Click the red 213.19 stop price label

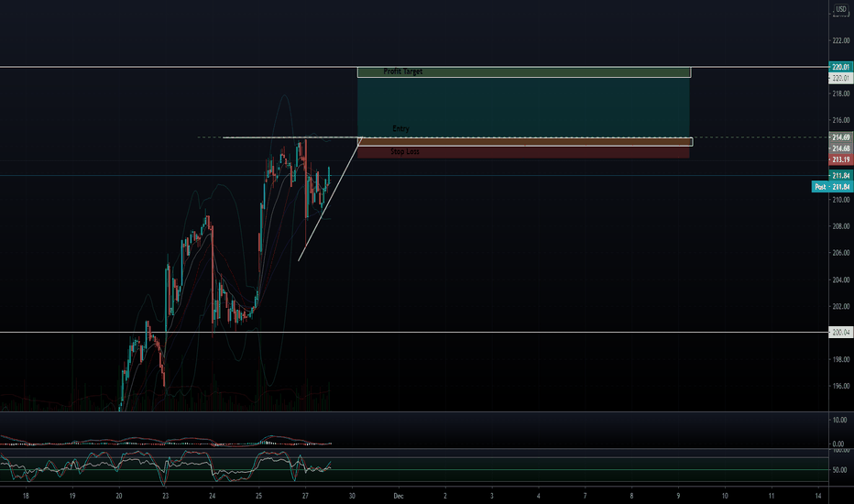tap(841, 159)
